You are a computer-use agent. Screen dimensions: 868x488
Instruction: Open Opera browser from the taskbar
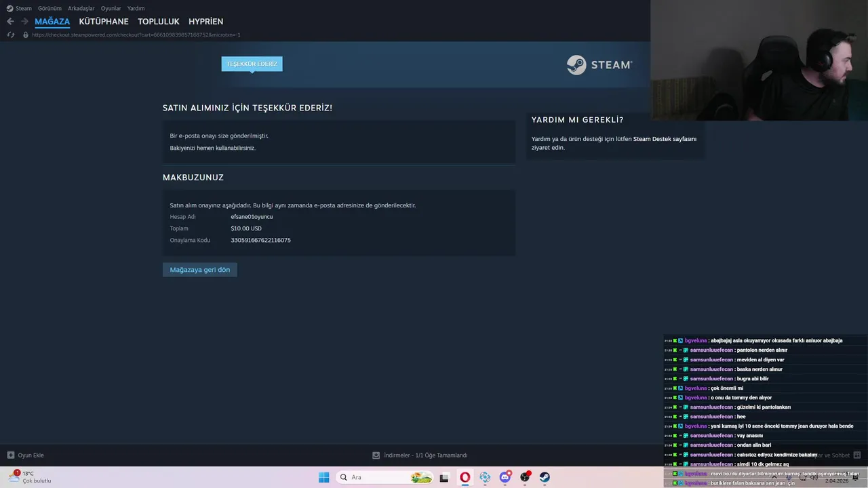tap(465, 477)
